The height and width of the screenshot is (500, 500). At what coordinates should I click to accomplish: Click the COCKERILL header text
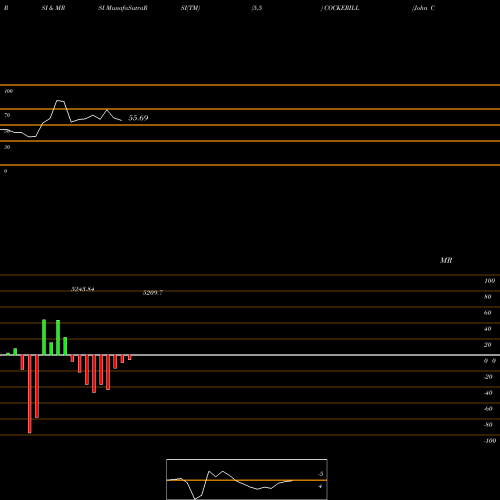click(341, 8)
